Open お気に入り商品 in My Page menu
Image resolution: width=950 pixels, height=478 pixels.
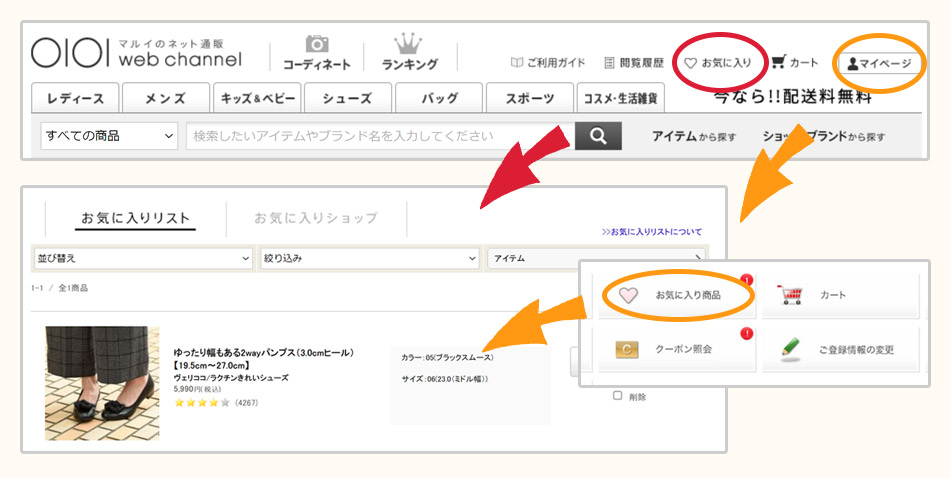(677, 295)
